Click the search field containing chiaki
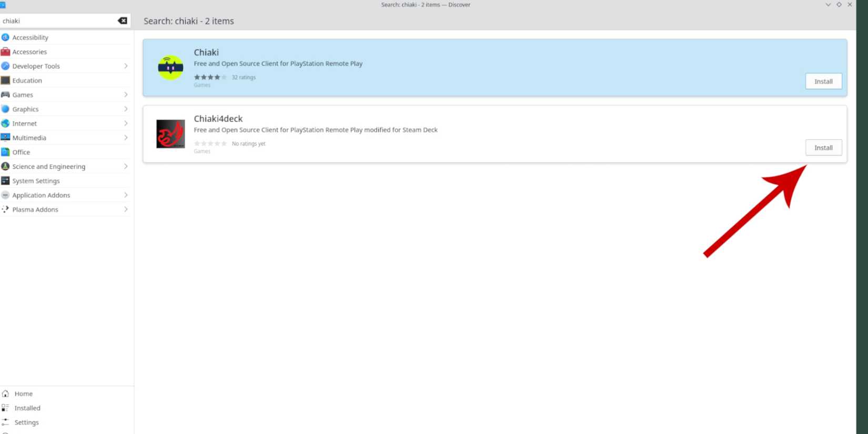The image size is (868, 434). [58, 21]
